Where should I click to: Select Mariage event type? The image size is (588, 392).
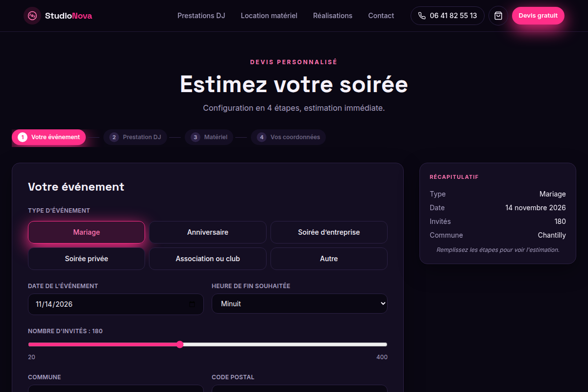coord(86,232)
